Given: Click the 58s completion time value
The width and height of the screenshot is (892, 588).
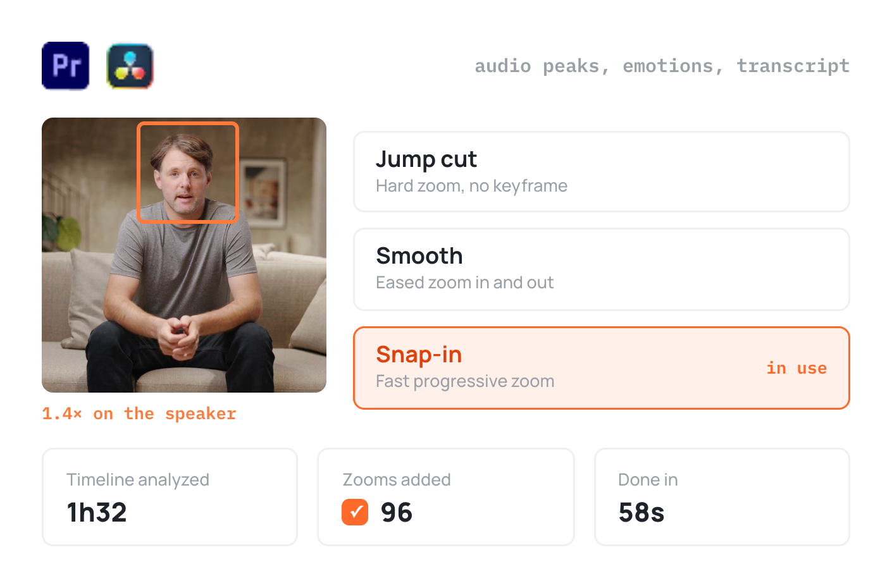Looking at the screenshot, I should click(x=641, y=512).
